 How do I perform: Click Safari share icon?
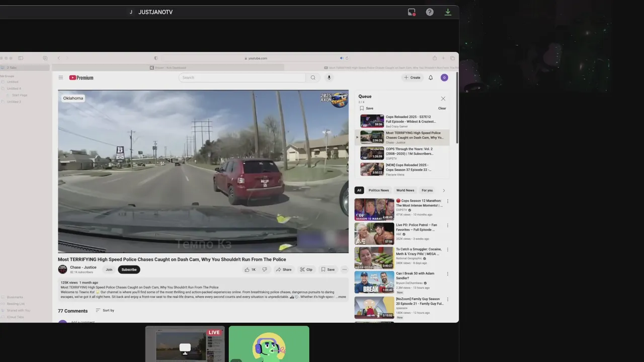[435, 58]
